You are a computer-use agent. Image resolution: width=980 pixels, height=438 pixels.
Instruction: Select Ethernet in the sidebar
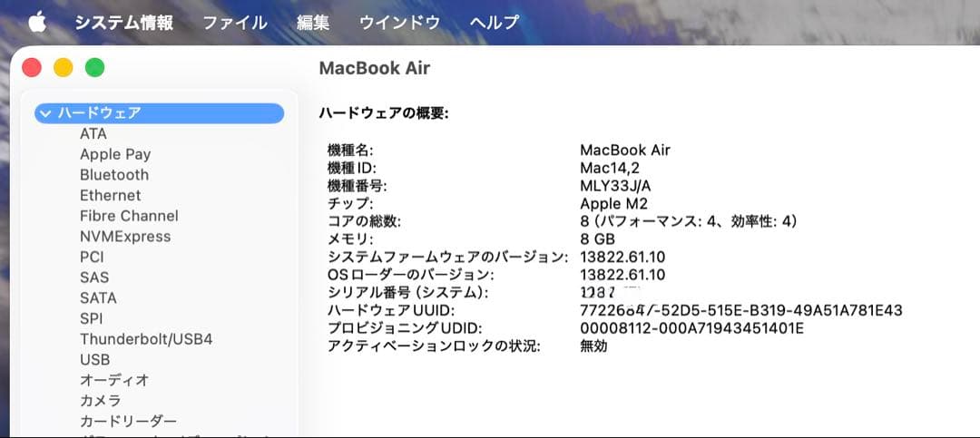(110, 196)
